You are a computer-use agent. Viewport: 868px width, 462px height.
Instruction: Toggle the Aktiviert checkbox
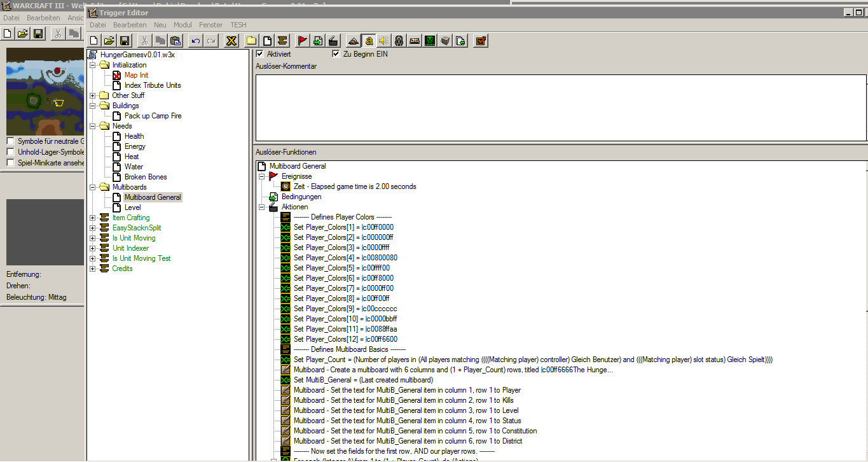[x=259, y=54]
